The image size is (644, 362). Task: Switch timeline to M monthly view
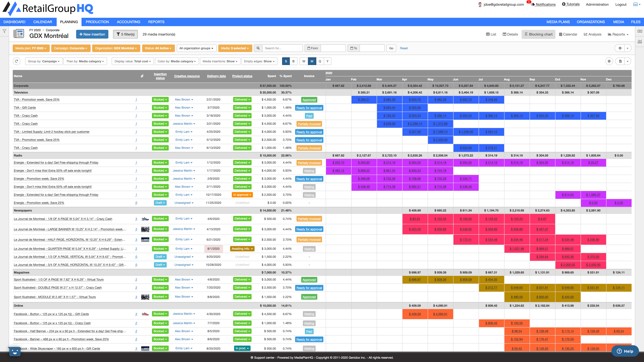tap(312, 61)
